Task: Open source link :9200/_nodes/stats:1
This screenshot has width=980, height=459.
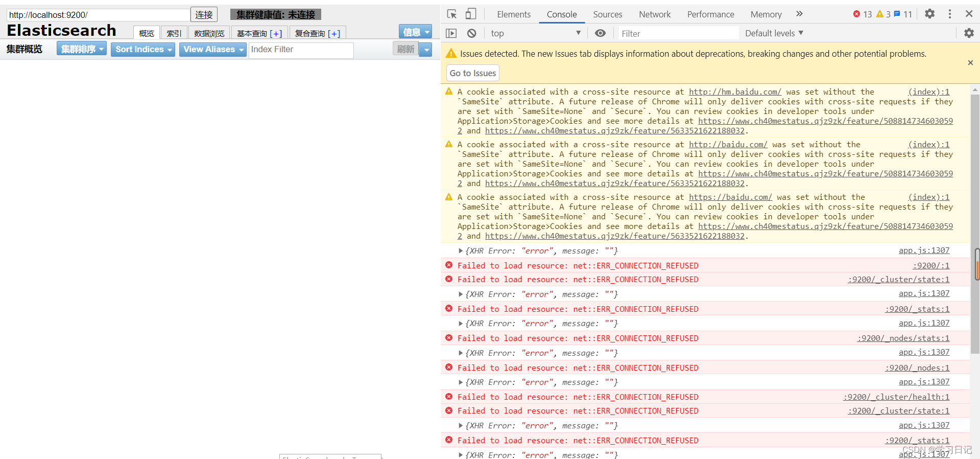Action: coord(903,338)
